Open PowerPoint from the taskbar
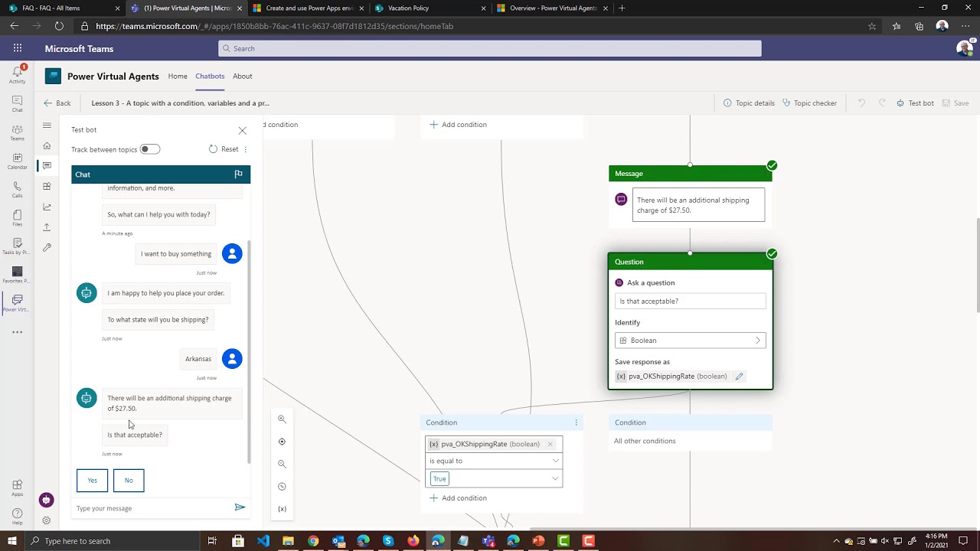Viewport: 980px width, 551px height. (x=538, y=541)
